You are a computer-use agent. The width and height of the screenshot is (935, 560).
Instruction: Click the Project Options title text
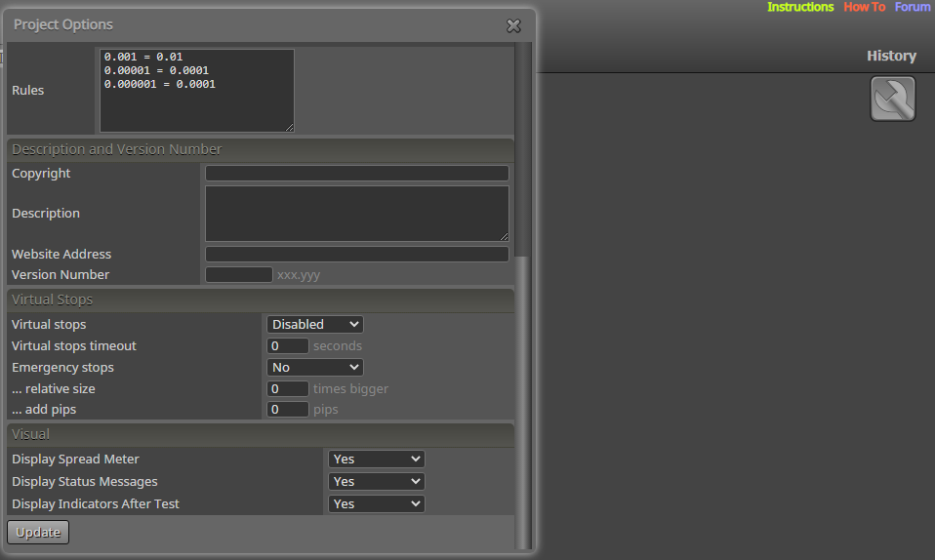click(63, 24)
